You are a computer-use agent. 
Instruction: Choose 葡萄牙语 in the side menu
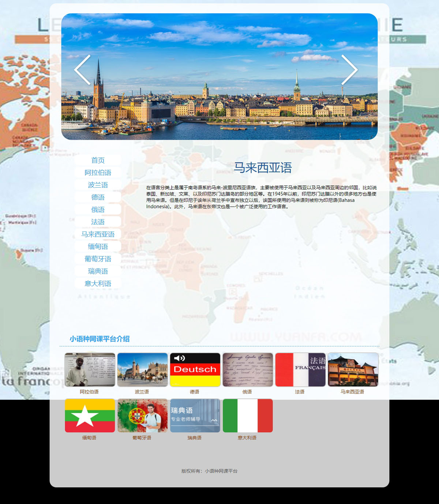point(98,259)
